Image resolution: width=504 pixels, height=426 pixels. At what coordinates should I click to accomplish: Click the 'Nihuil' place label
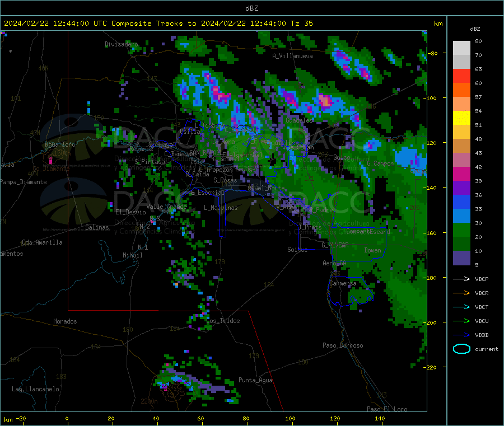pos(133,255)
